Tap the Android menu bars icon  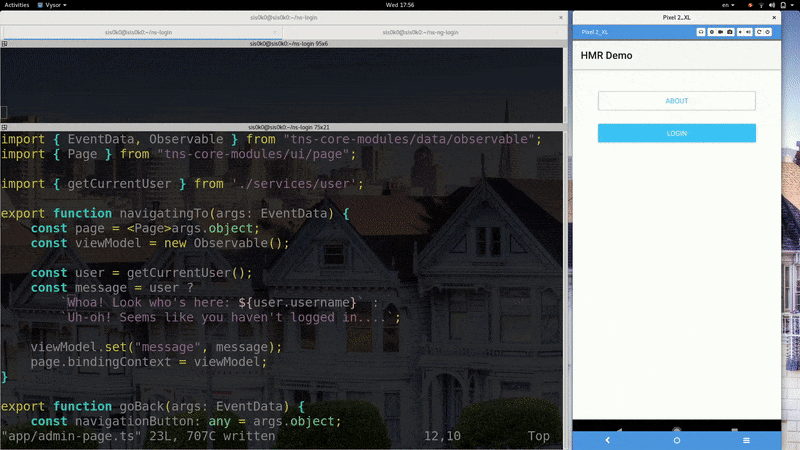pos(746,440)
